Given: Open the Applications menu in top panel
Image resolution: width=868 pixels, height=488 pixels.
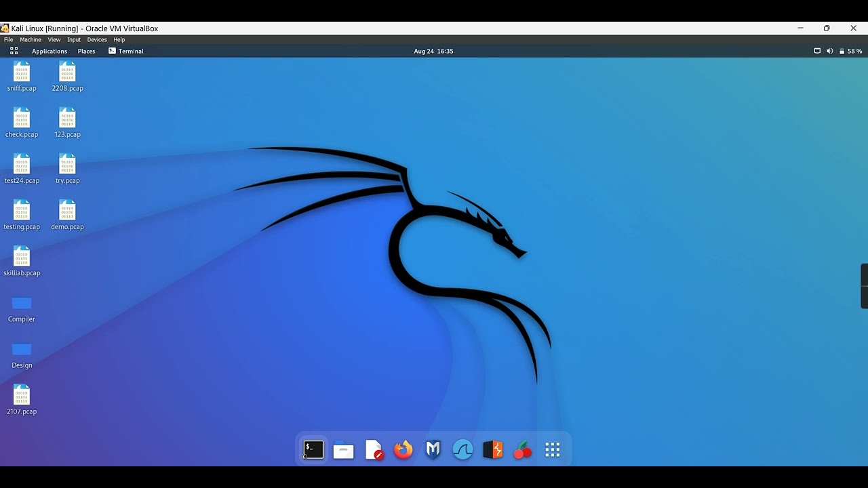Looking at the screenshot, I should coord(50,51).
